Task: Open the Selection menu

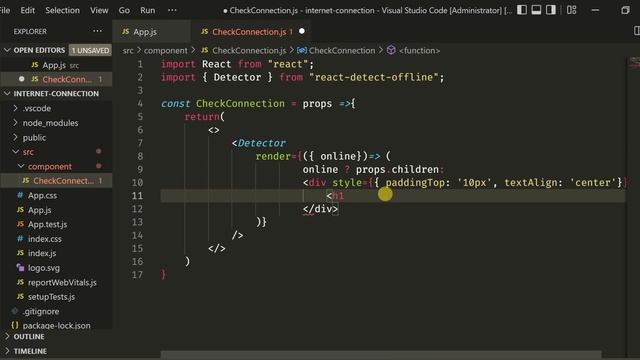Action: (x=62, y=10)
